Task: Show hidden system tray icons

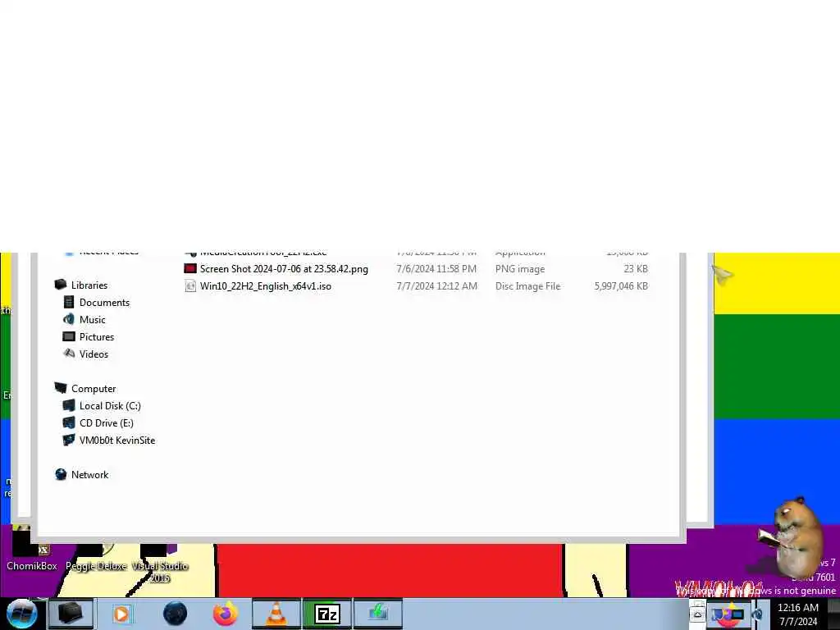Action: (x=697, y=614)
